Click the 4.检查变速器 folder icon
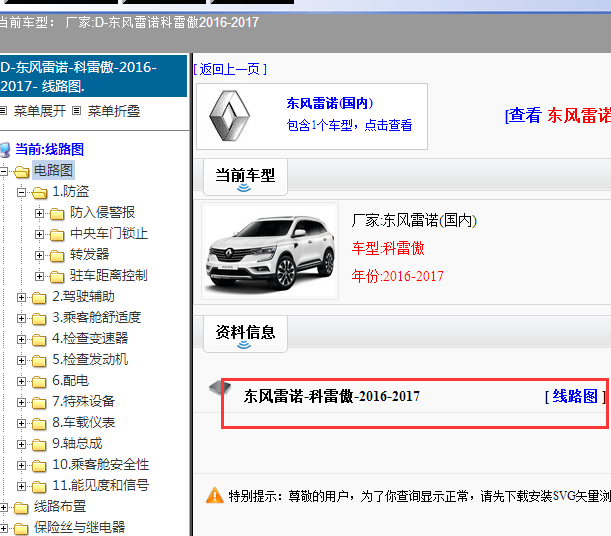The height and width of the screenshot is (536, 611). click(x=39, y=340)
